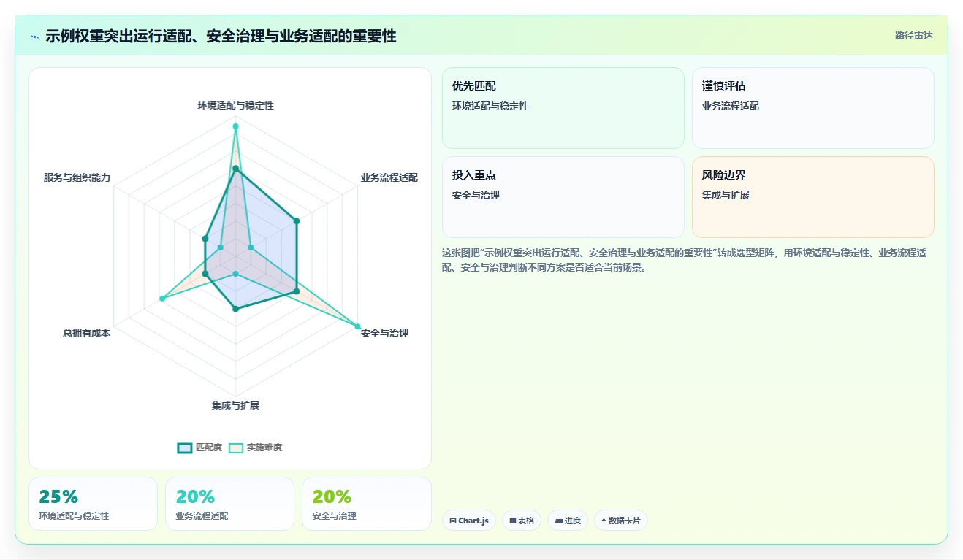Toggle the 匹配度 legend swatch
963x560 pixels.
(185, 448)
